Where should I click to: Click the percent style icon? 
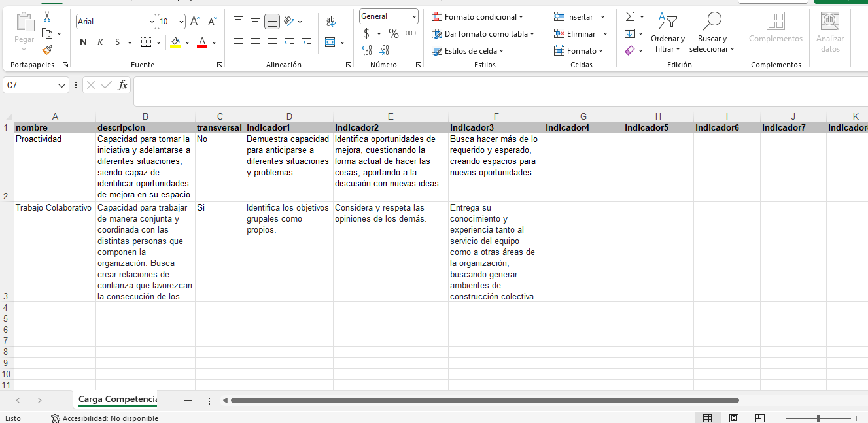point(393,33)
